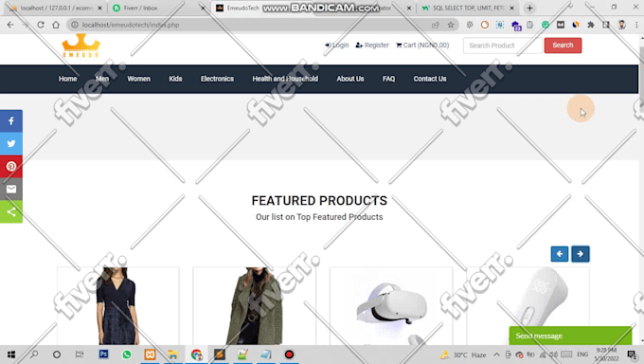
Task: Open Contact Us in the navigation bar
Action: (430, 79)
